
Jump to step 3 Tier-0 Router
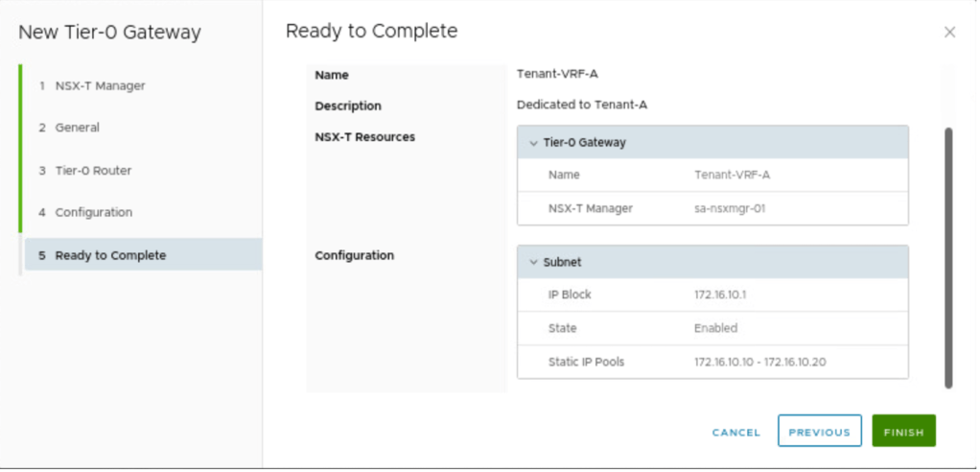pos(93,171)
